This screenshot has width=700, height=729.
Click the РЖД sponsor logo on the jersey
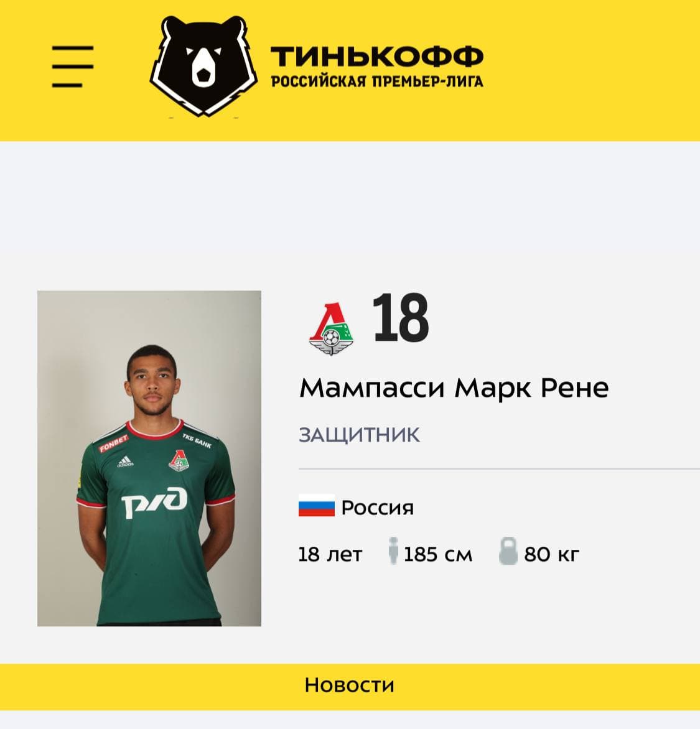click(155, 502)
